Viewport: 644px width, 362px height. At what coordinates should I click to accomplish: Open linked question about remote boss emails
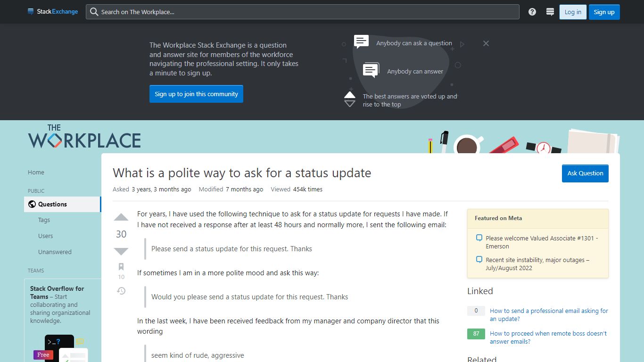pos(548,337)
